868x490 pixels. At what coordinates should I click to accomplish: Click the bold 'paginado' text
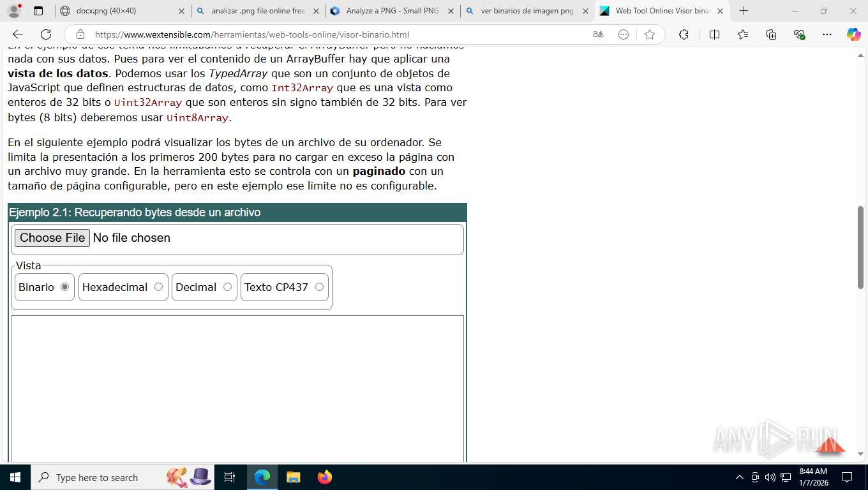pyautogui.click(x=379, y=172)
